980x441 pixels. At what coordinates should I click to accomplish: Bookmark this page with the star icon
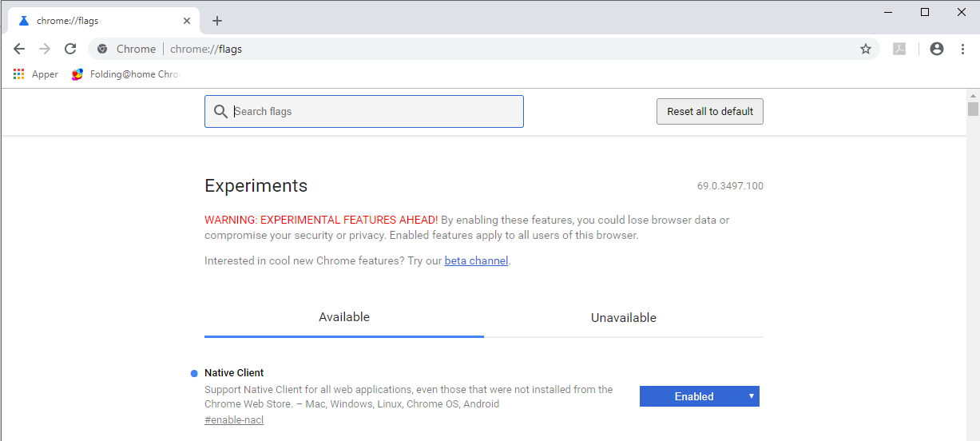[x=866, y=49]
